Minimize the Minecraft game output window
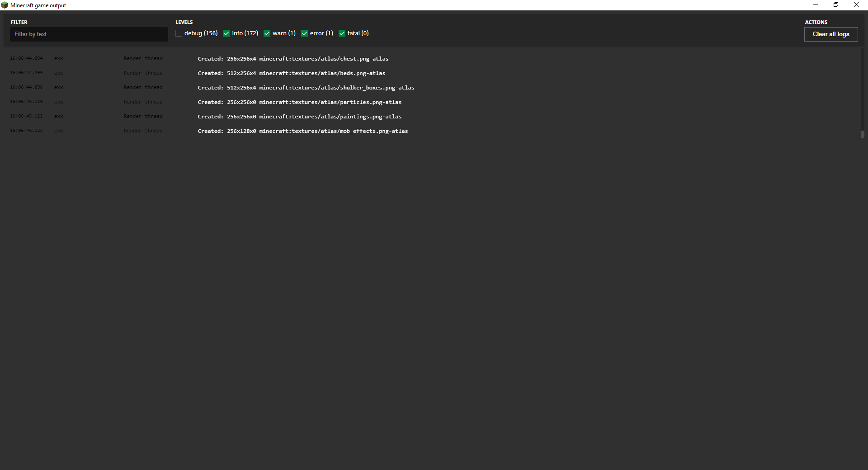The width and height of the screenshot is (868, 470). coord(816,5)
